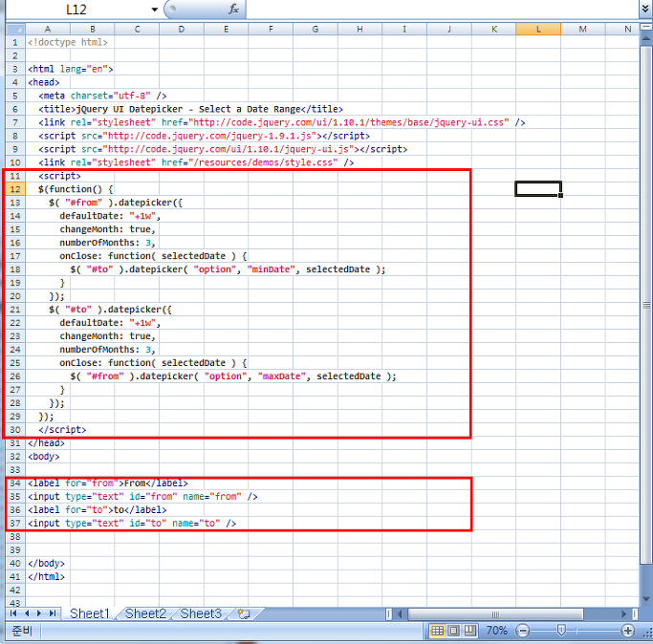This screenshot has width=653, height=644.
Task: Switch to the Sheet1 tab
Action: [x=89, y=613]
